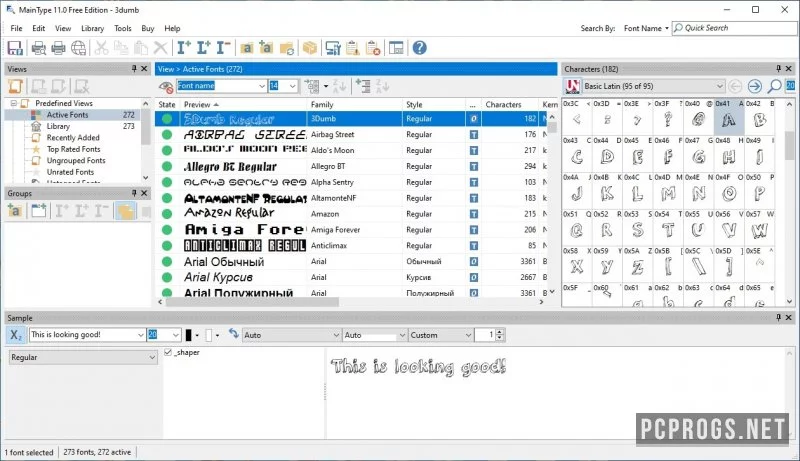Open the sample text 'This is looking good!' dropdown
This screenshot has height=461, width=800.
140,335
